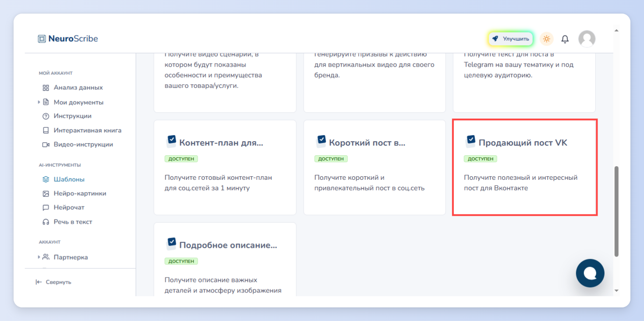Click the Нейрочат chat bubble icon
The width and height of the screenshot is (644, 321).
tap(46, 207)
